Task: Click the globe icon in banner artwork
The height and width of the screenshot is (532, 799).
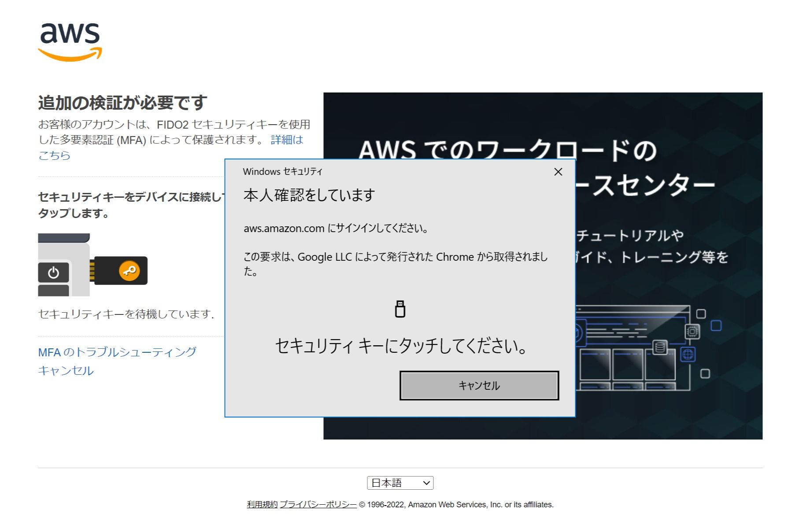Action: pos(688,354)
